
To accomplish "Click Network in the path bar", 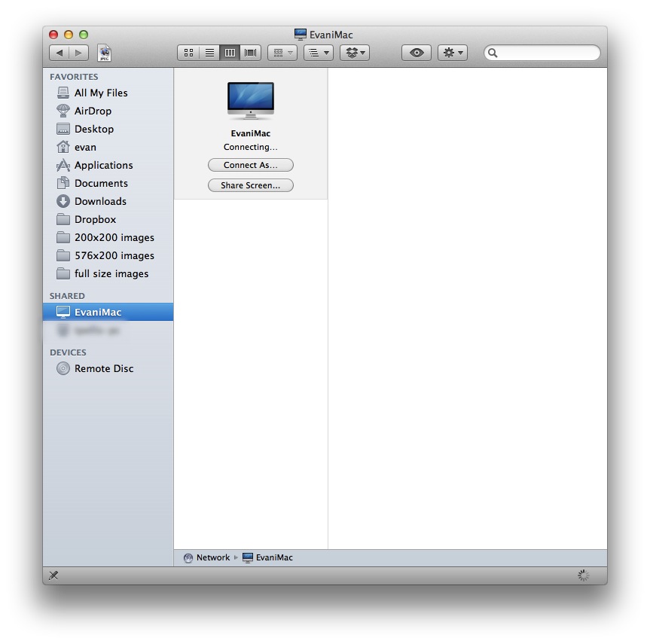I will coord(212,557).
